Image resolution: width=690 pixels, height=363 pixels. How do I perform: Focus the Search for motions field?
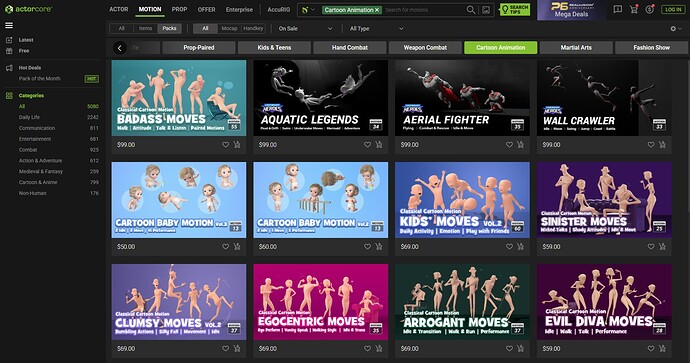pos(422,10)
